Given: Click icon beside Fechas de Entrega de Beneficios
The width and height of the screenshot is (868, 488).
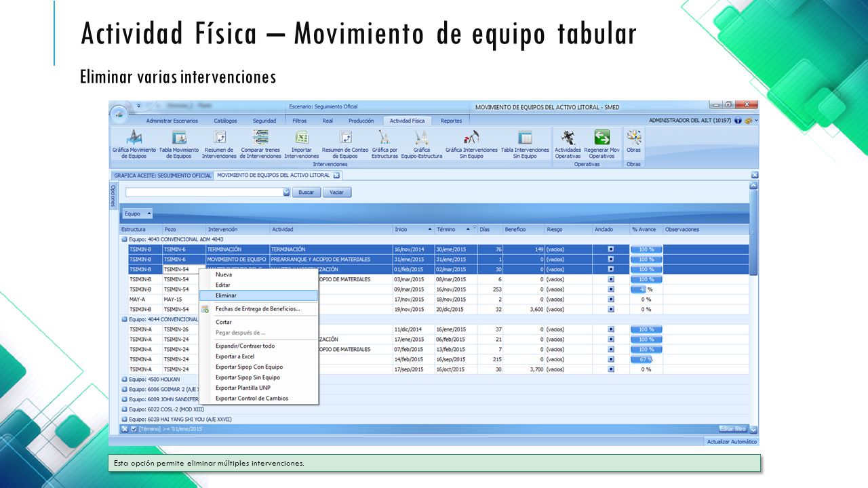Looking at the screenshot, I should click(205, 309).
